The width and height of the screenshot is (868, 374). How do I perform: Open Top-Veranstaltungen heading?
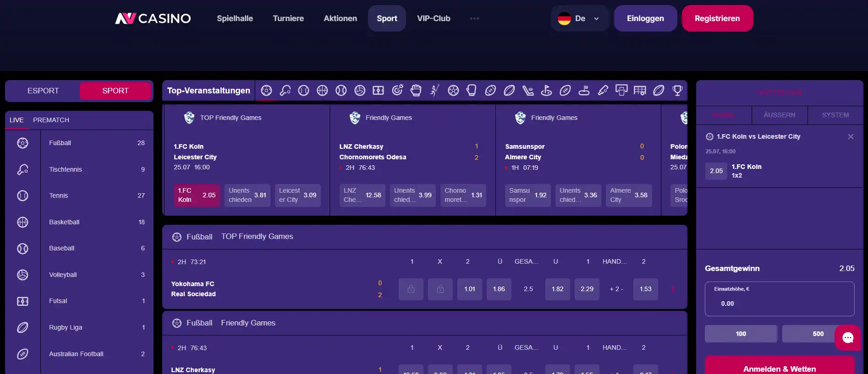point(209,91)
